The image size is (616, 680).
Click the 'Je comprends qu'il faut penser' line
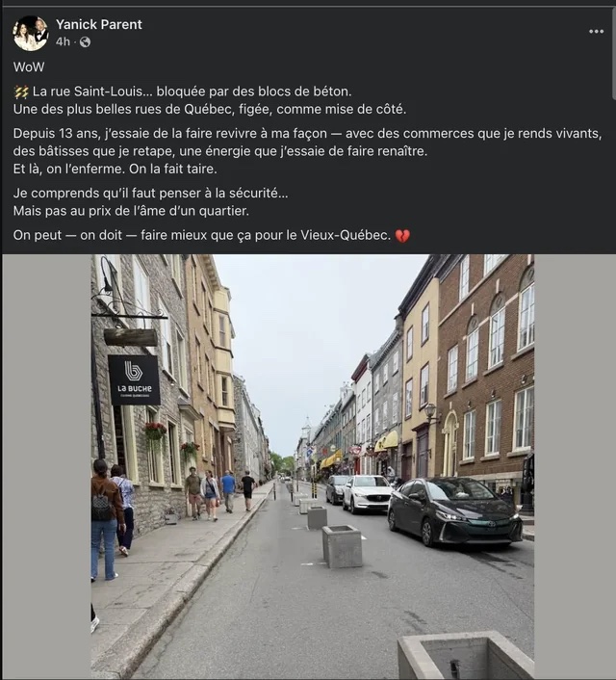point(150,193)
